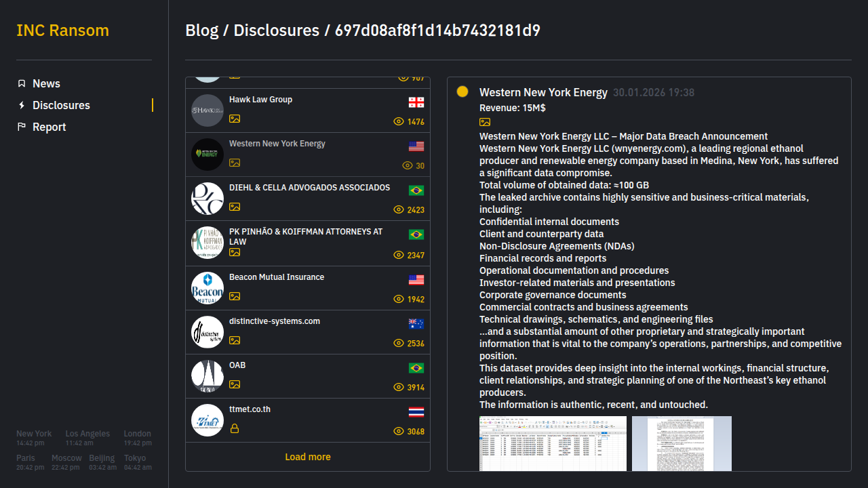This screenshot has height=488, width=868.
Task: Click the News bookmark icon in sidebar
Action: point(22,83)
